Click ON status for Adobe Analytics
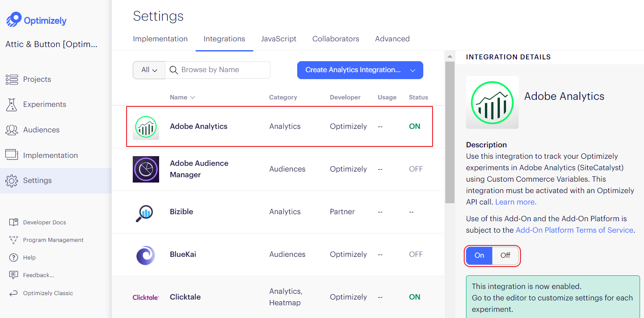Viewport: 644px width, 318px height. 415,126
